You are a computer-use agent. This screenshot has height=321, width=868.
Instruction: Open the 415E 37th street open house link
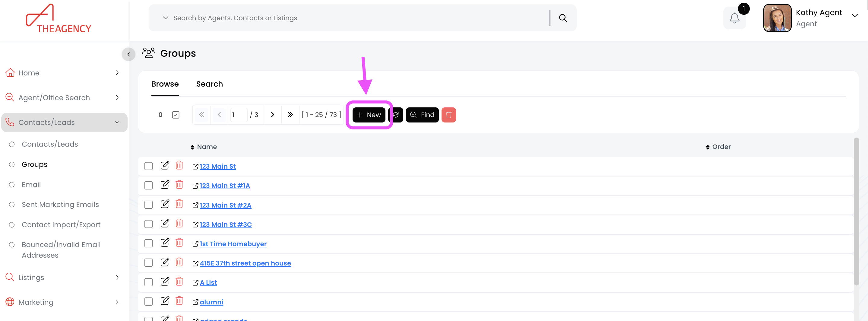(x=245, y=263)
